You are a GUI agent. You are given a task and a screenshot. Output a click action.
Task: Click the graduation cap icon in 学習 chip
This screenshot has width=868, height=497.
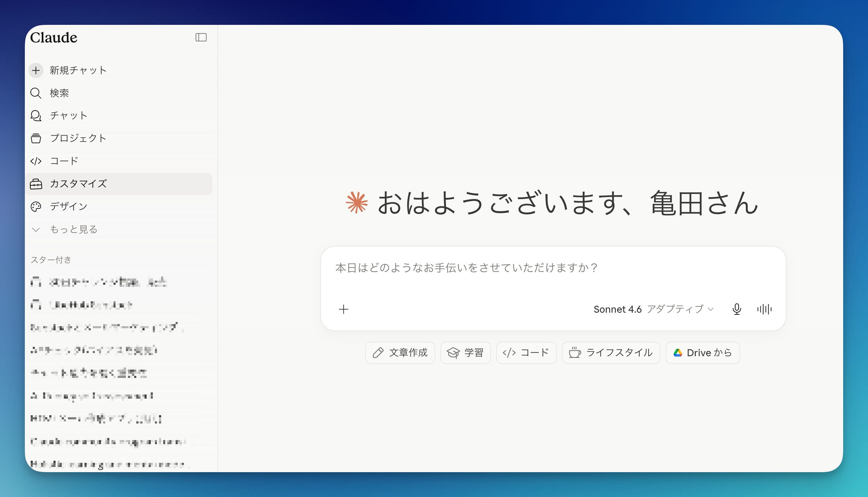point(453,353)
